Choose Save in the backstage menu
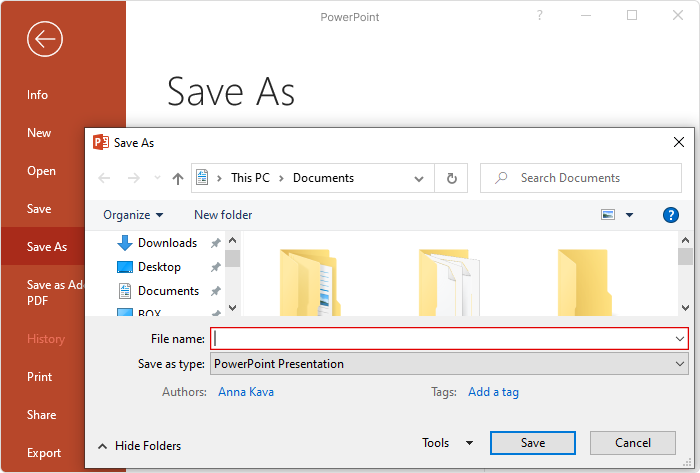 pos(39,209)
